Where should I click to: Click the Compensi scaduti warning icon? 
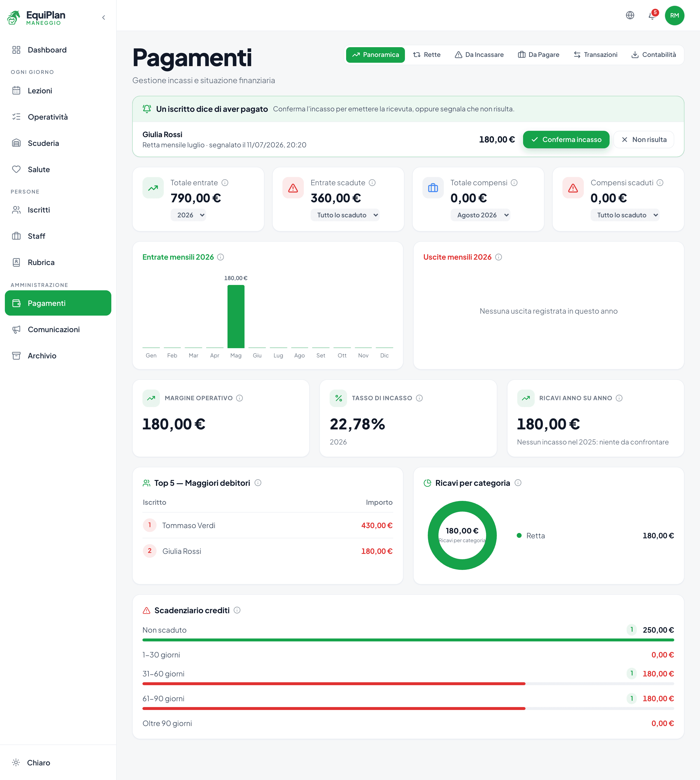click(573, 188)
